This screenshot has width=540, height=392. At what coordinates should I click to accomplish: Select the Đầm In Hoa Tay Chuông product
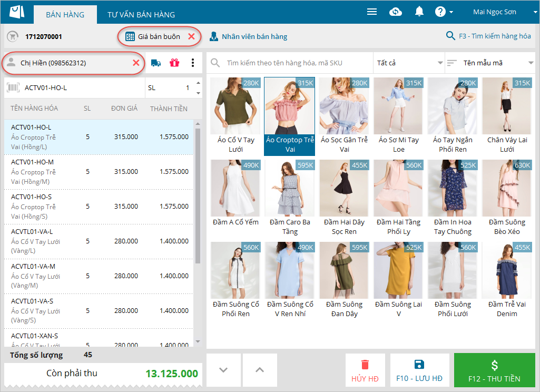453,199
